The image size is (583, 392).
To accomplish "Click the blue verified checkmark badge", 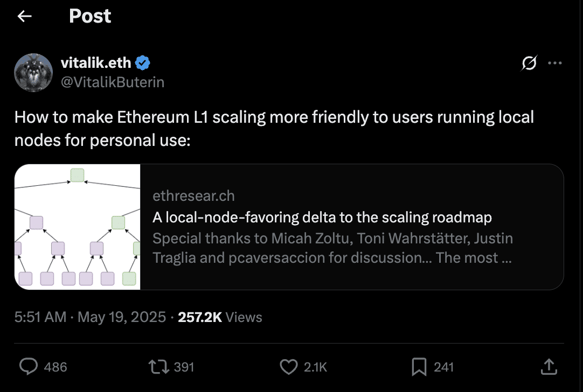I will coord(143,63).
